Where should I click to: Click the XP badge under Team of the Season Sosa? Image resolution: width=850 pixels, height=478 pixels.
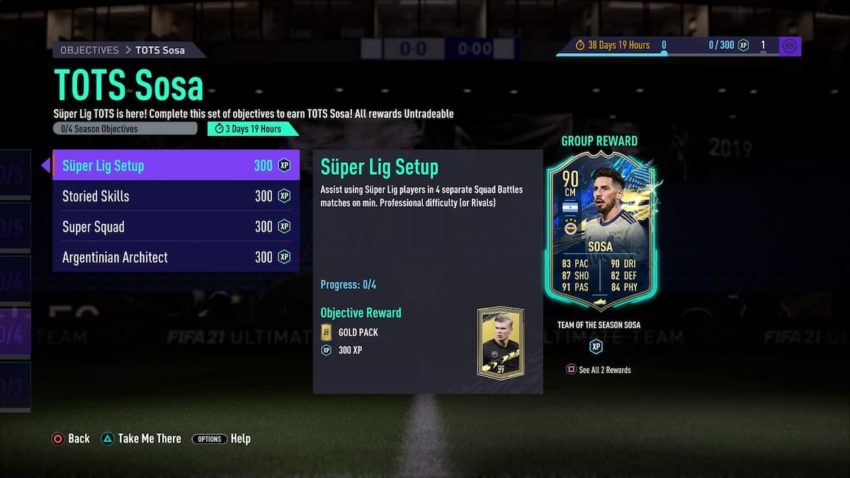[596, 346]
